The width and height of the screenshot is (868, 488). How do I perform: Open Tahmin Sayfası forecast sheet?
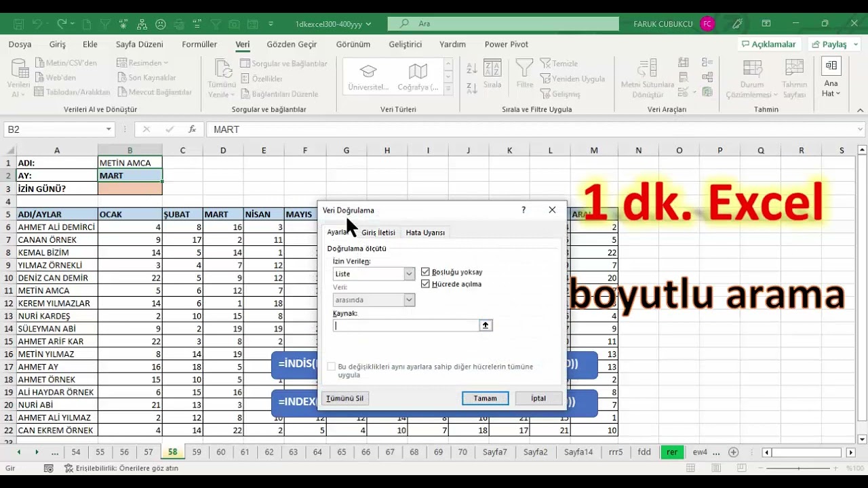click(x=794, y=78)
